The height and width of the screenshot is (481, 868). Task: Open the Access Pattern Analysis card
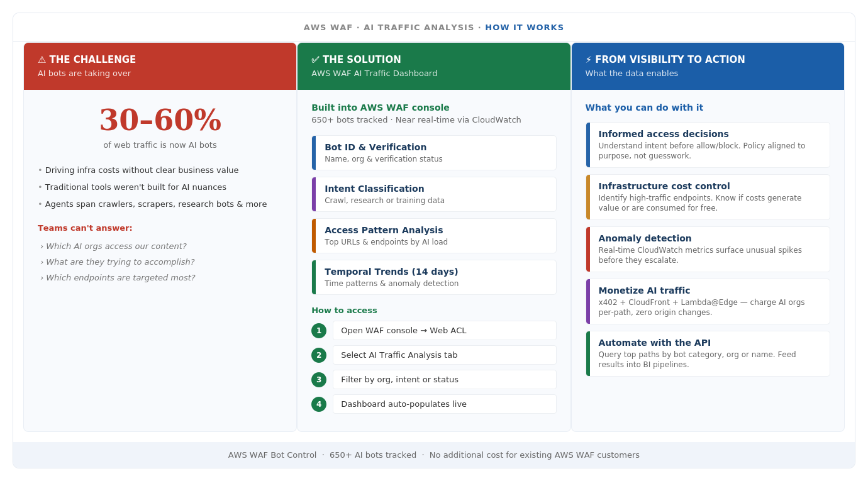pyautogui.click(x=434, y=236)
